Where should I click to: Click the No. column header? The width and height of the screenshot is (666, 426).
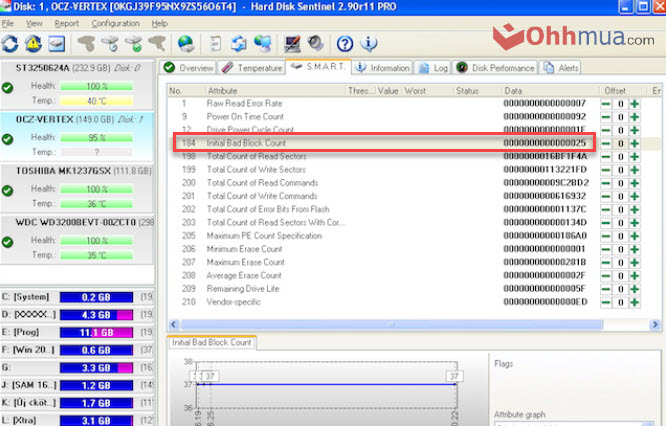click(186, 91)
